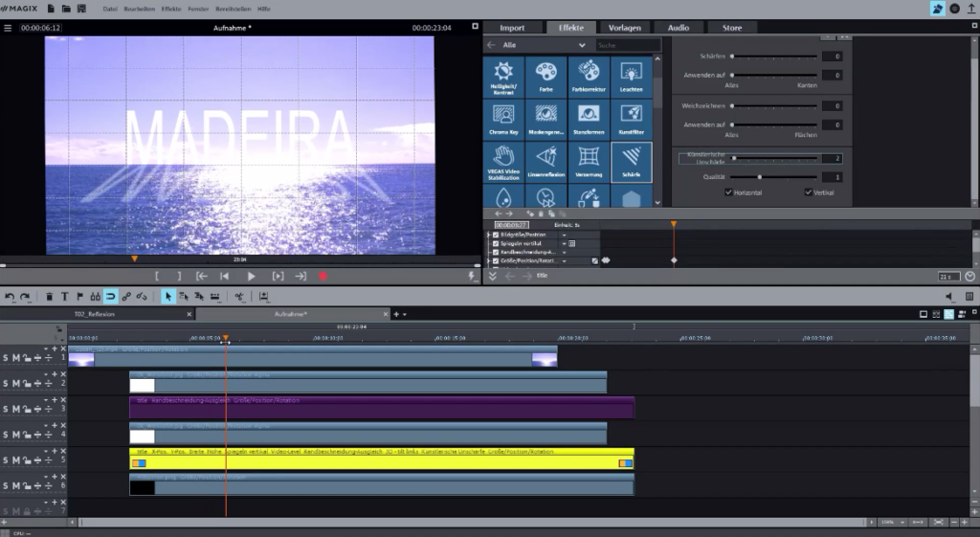
Task: Select the Schärfe effect tile
Action: coord(632,162)
